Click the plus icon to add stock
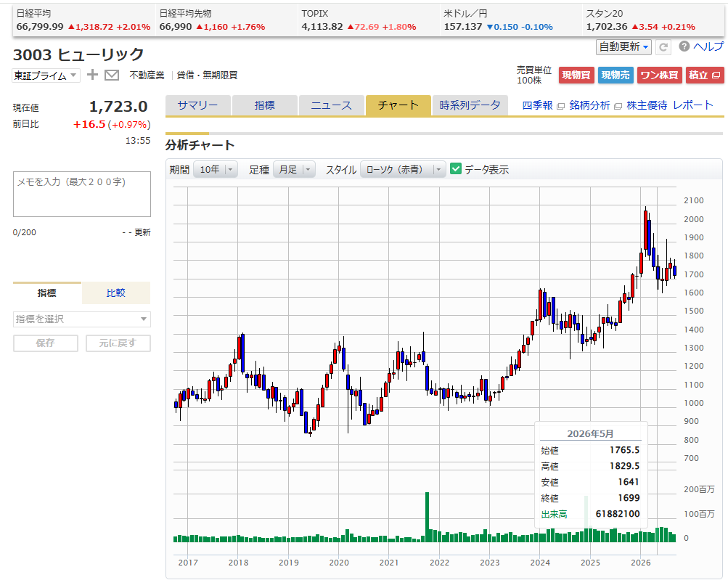 pyautogui.click(x=92, y=74)
